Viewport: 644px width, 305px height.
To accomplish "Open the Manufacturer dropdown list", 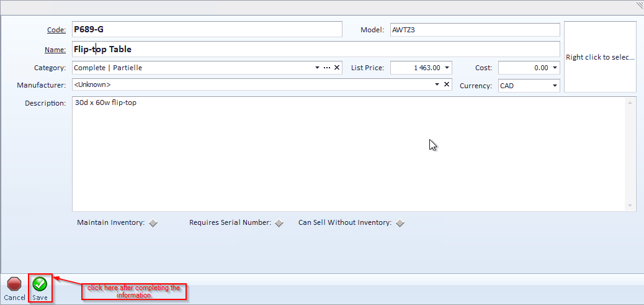I will click(436, 84).
